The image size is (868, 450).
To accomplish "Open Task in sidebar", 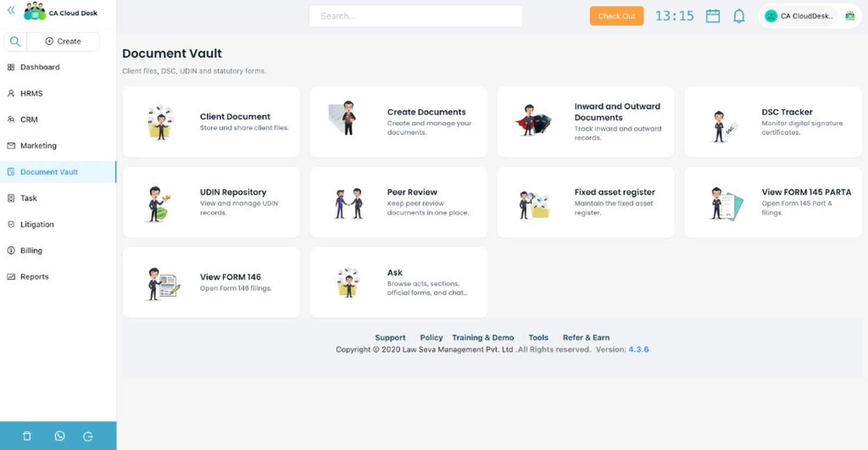I will click(58, 198).
